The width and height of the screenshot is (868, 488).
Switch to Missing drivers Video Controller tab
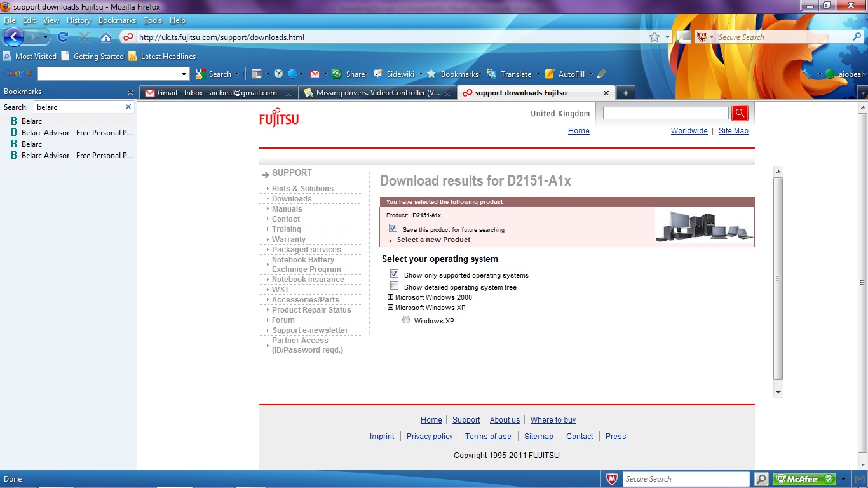click(x=377, y=93)
